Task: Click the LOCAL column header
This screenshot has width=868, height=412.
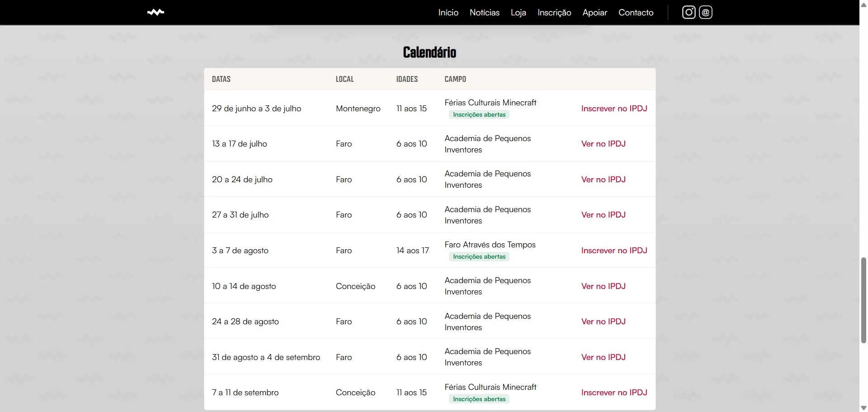Action: [x=344, y=79]
